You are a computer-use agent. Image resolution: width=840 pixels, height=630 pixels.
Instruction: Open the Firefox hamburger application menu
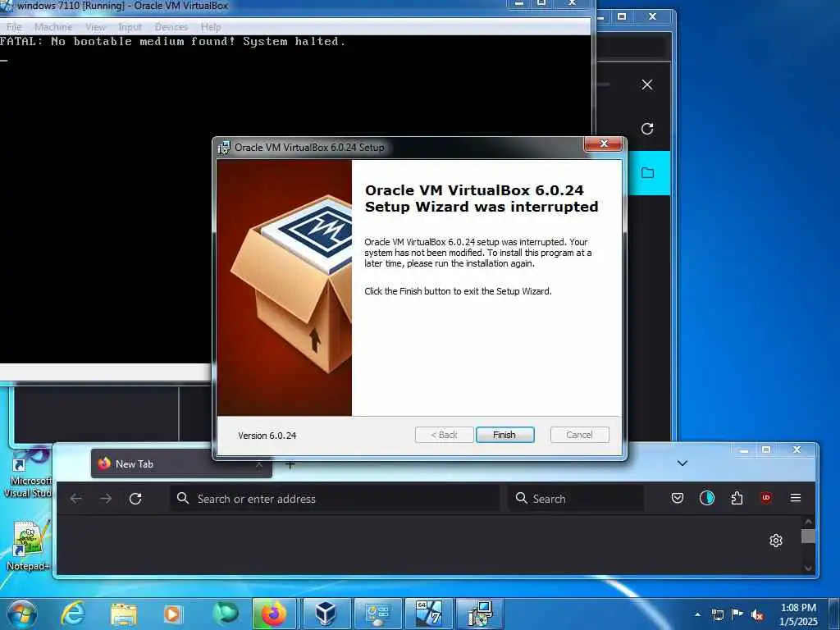tap(796, 498)
